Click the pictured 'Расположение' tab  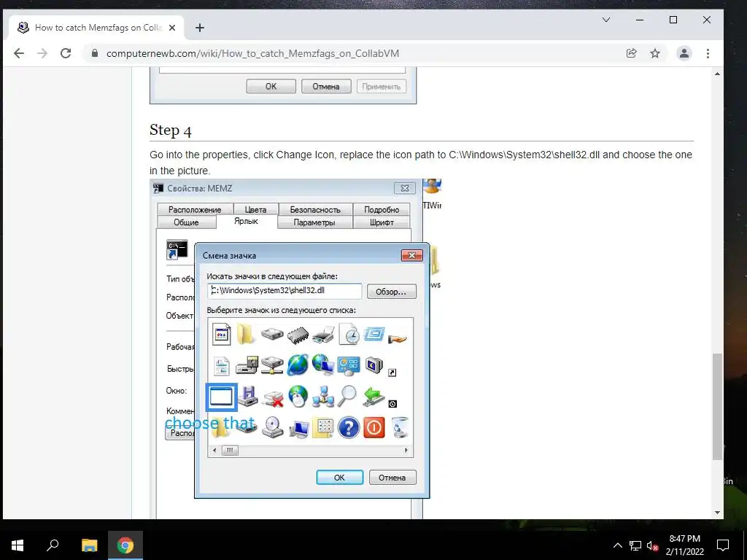point(195,209)
